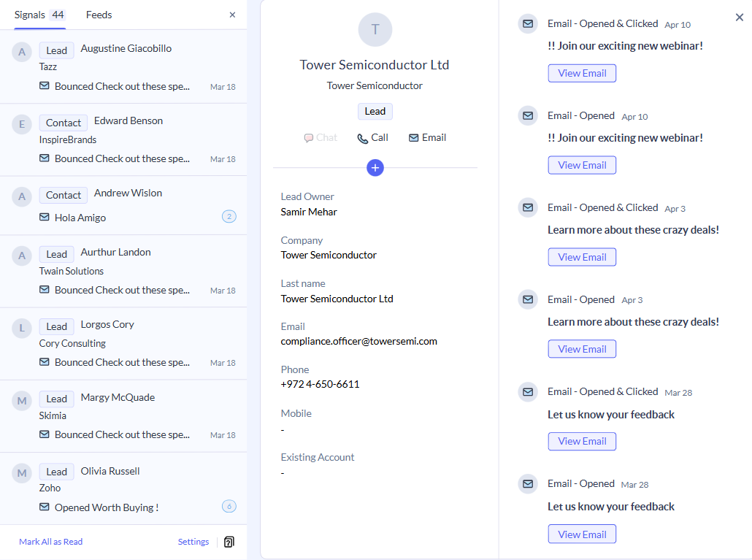Click the Hola Amigo signal subject
The width and height of the screenshot is (752, 560).
[80, 218]
